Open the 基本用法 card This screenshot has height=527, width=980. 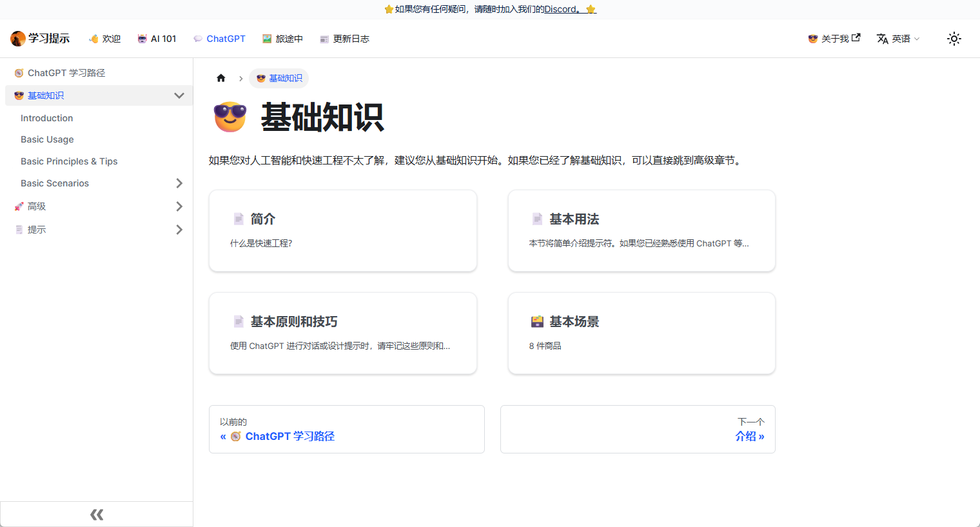point(642,230)
